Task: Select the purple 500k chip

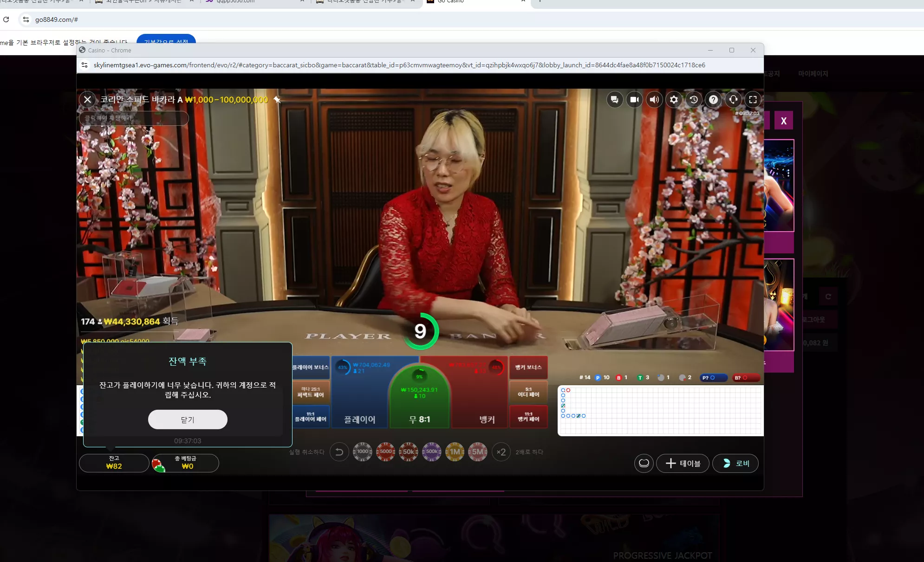Action: [432, 452]
